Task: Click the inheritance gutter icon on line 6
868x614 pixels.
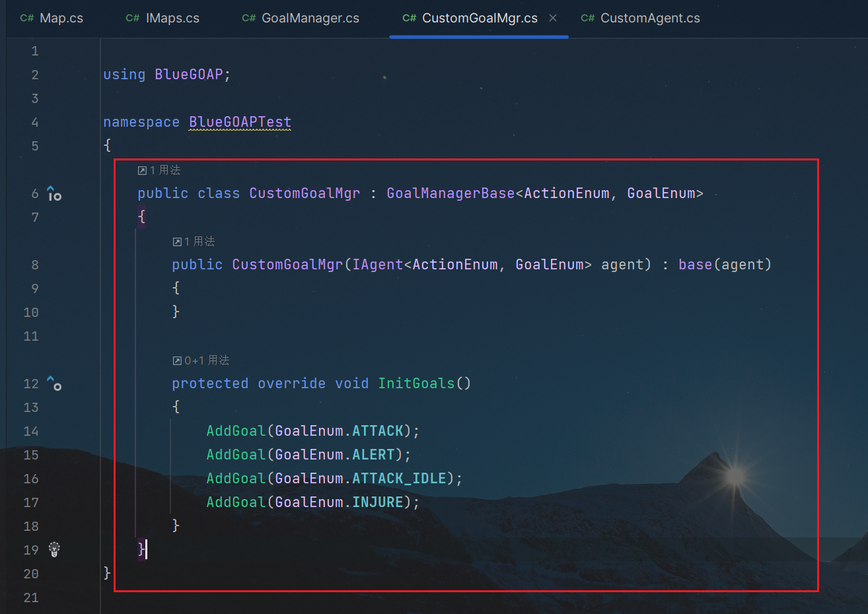Action: (54, 193)
